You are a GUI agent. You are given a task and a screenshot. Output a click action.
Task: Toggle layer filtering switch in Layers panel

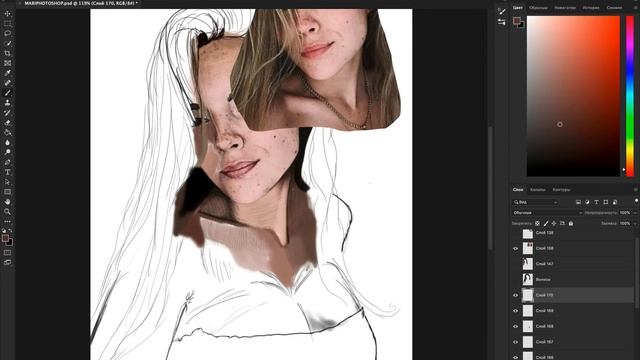(x=636, y=201)
